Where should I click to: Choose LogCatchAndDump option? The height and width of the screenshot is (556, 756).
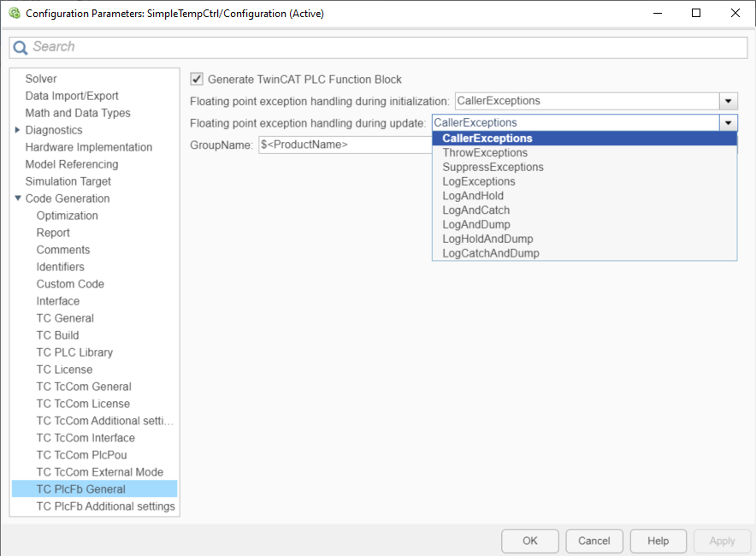pos(584,253)
